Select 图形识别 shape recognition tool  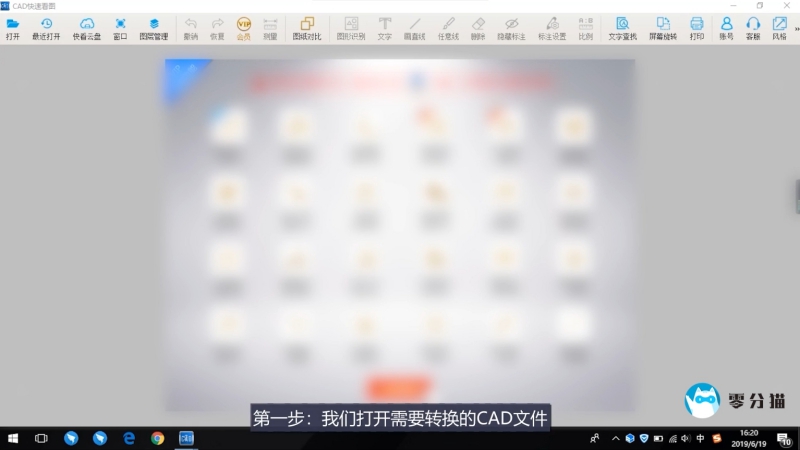pyautogui.click(x=351, y=29)
